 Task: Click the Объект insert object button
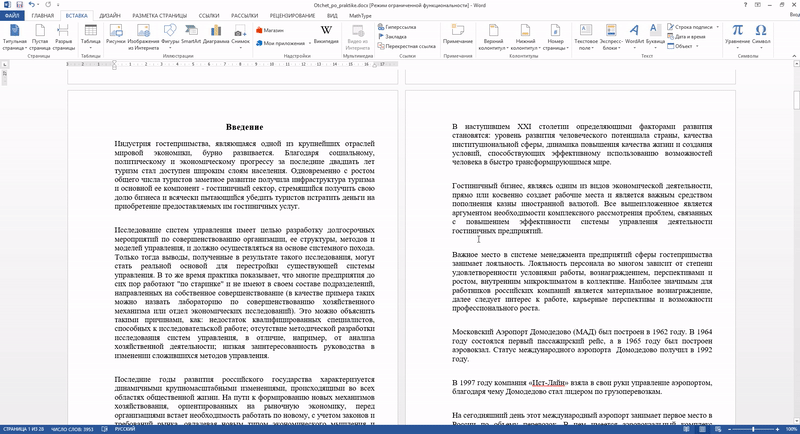point(680,46)
